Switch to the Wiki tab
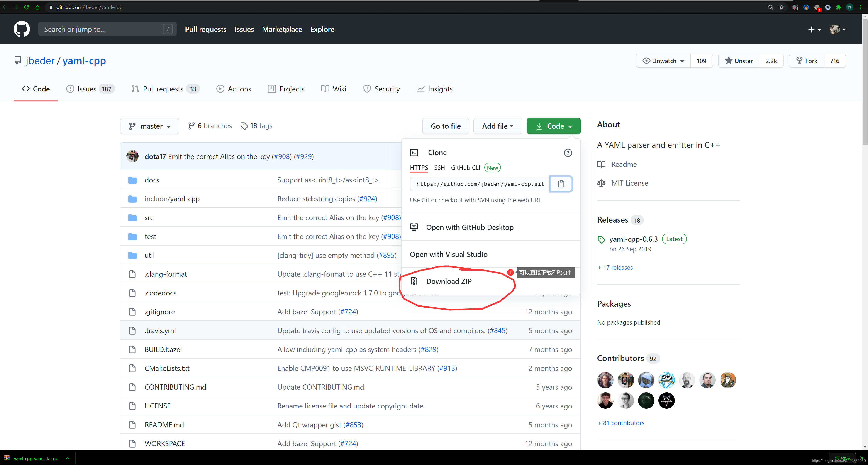868x465 pixels. click(334, 89)
